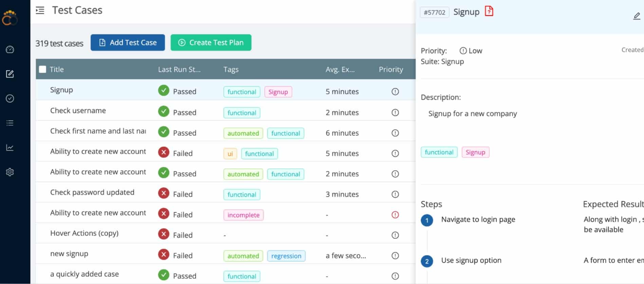This screenshot has height=284, width=644.
Task: Sort by the Priority column header
Action: pos(391,70)
